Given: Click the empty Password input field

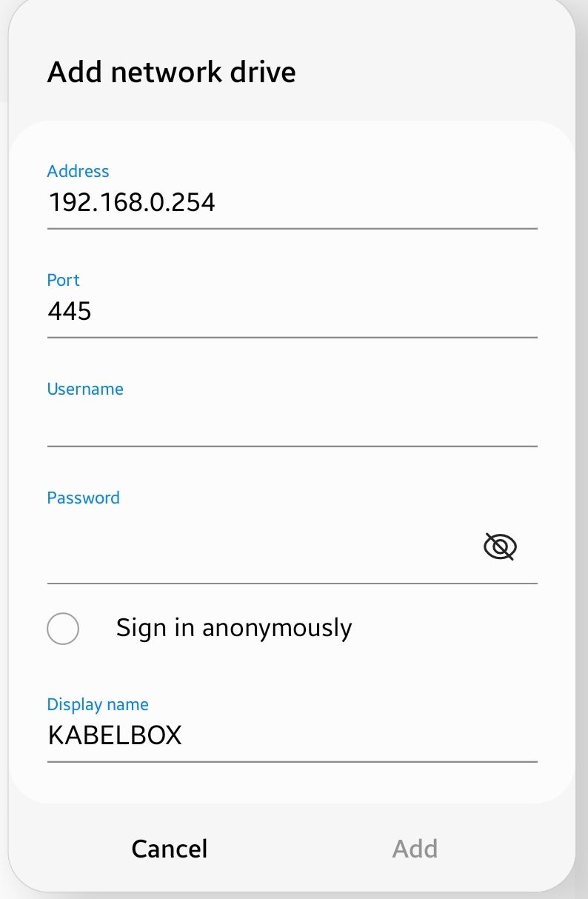Looking at the screenshot, I should (259, 548).
